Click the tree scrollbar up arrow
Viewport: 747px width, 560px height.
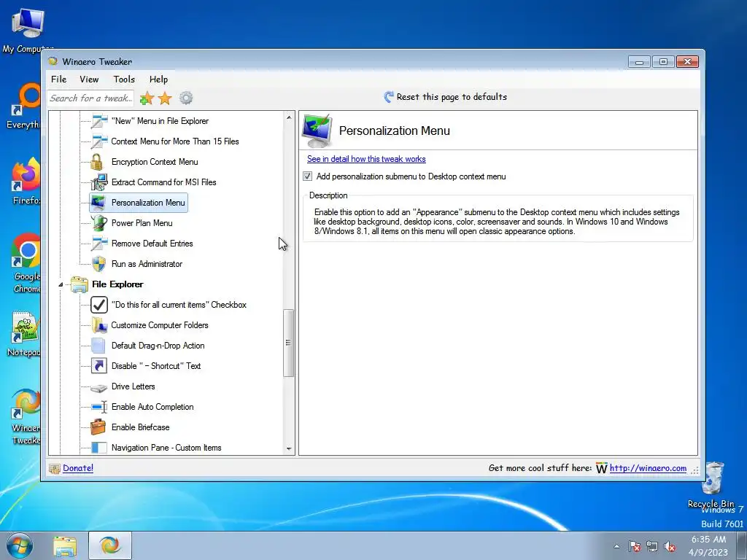289,117
